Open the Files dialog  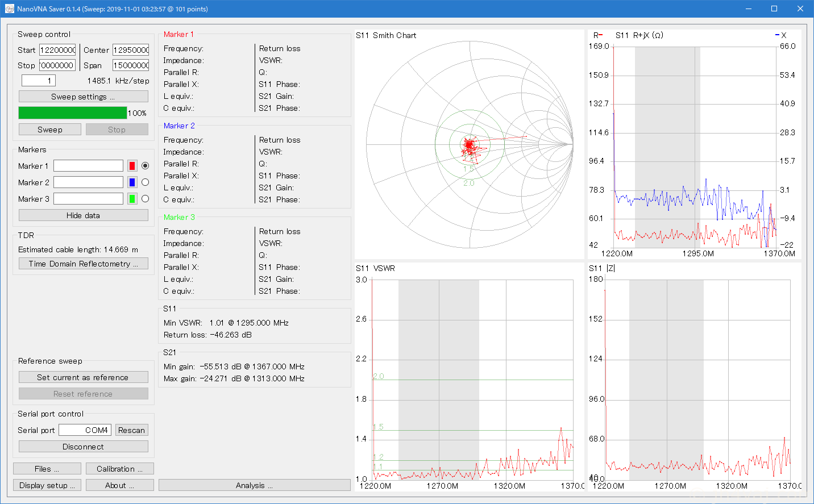(x=47, y=469)
